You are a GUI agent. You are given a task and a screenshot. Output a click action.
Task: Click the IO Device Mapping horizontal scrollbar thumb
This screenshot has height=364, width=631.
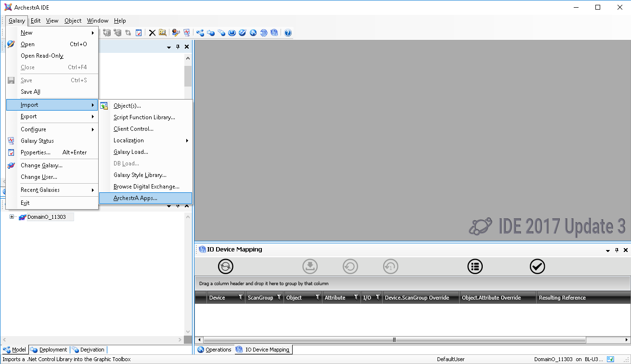[394, 339]
